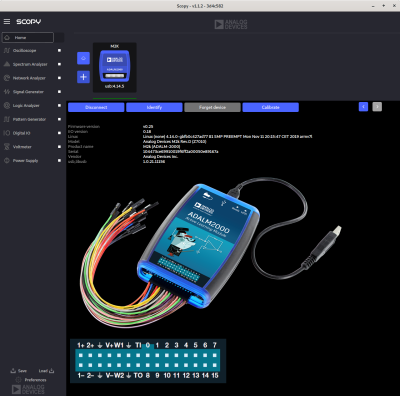The height and width of the screenshot is (396, 400).
Task: Open the Power Supply instrument
Action: (25, 160)
